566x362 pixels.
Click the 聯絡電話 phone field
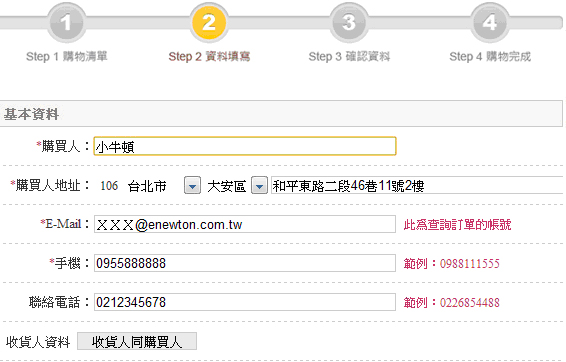(245, 302)
